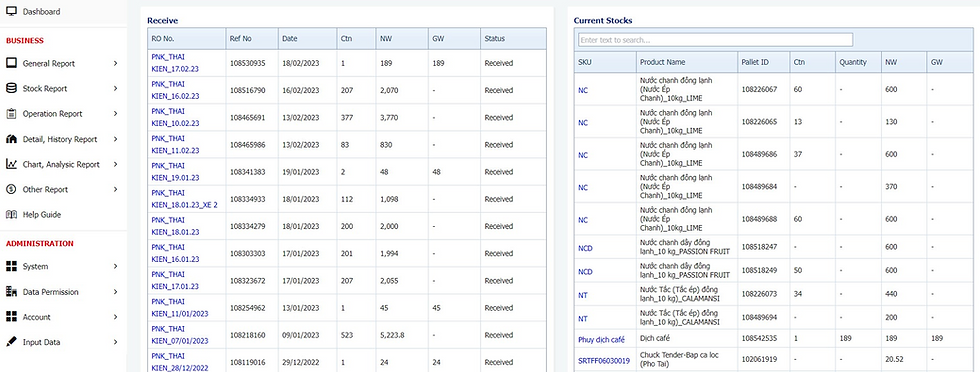Expand the Input Data chevron
Viewport: 980px width, 372px height.
pos(116,342)
